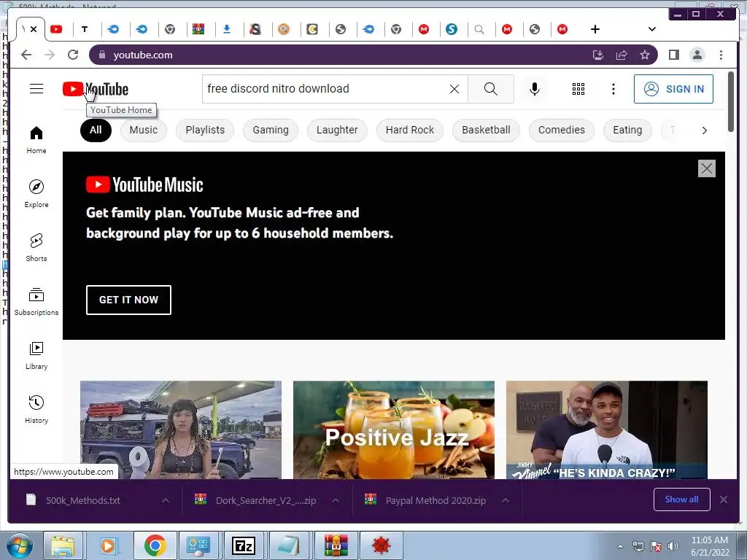Switch to the YouTube favicon tab

[x=56, y=29]
